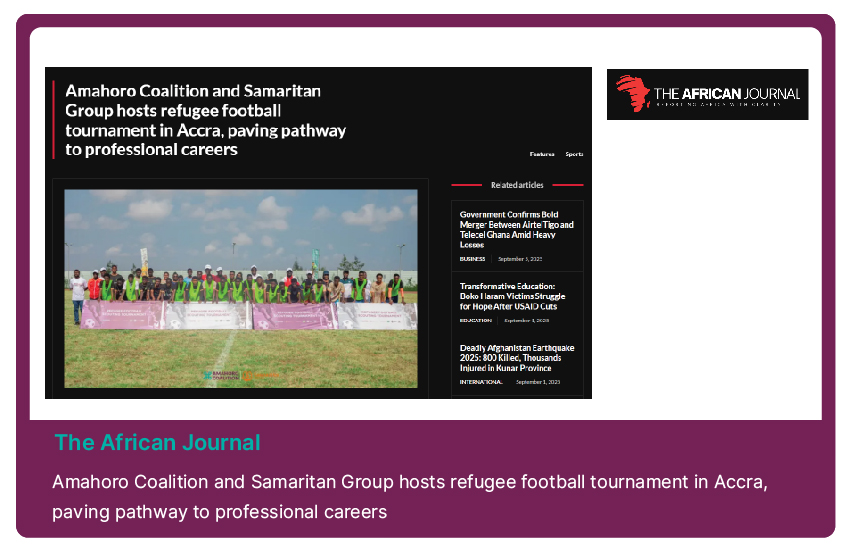Click the EDUCATION category label
The image size is (851, 551).
tap(475, 320)
